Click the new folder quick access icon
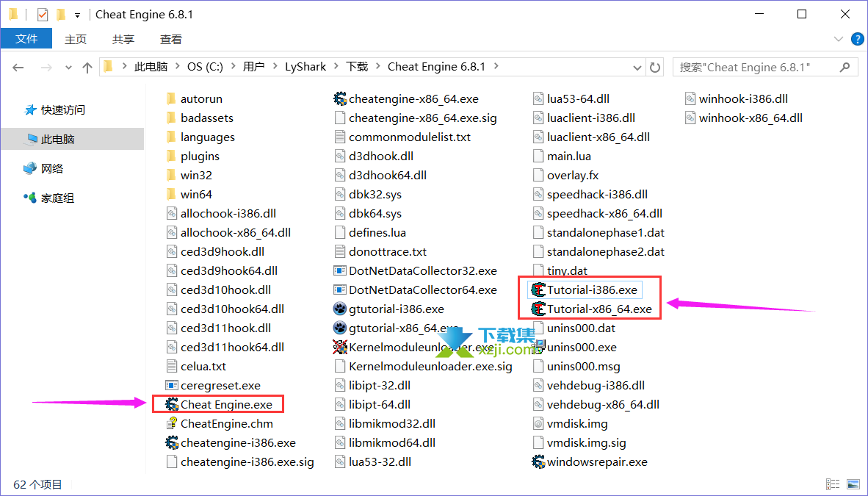Screen dimensions: 868x496 [x=61, y=15]
